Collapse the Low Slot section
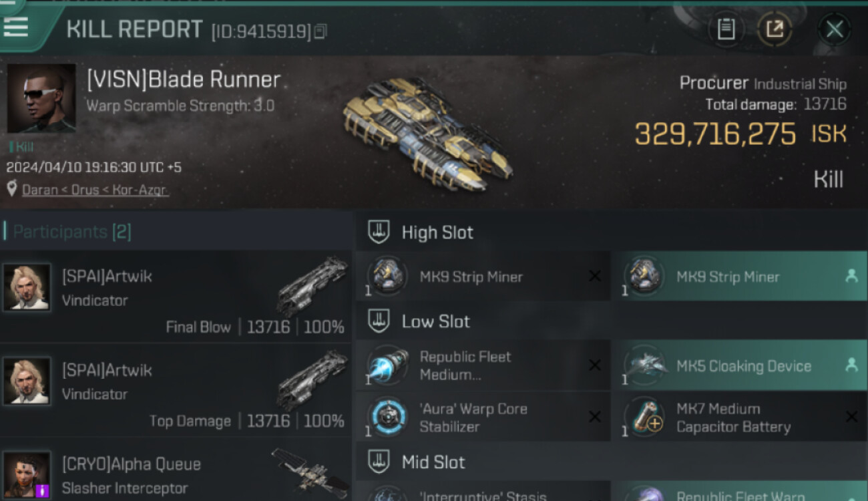Screen dimensions: 868x501 click(x=379, y=321)
